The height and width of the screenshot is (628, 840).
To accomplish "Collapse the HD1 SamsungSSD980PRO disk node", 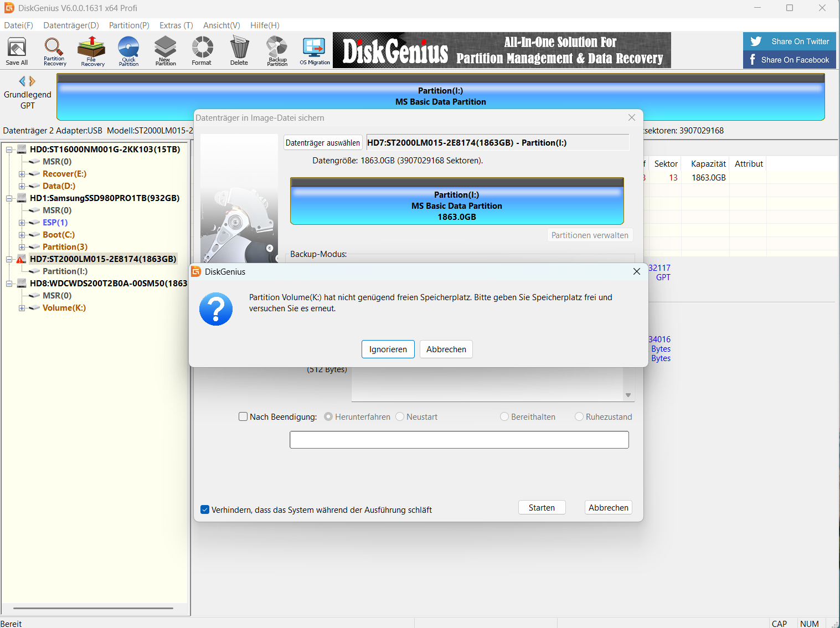I will 9,198.
